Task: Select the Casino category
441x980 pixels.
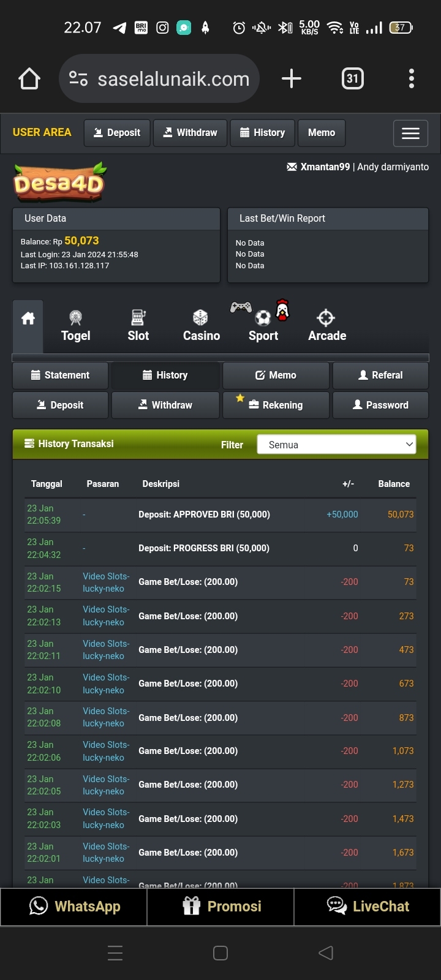Action: (201, 326)
